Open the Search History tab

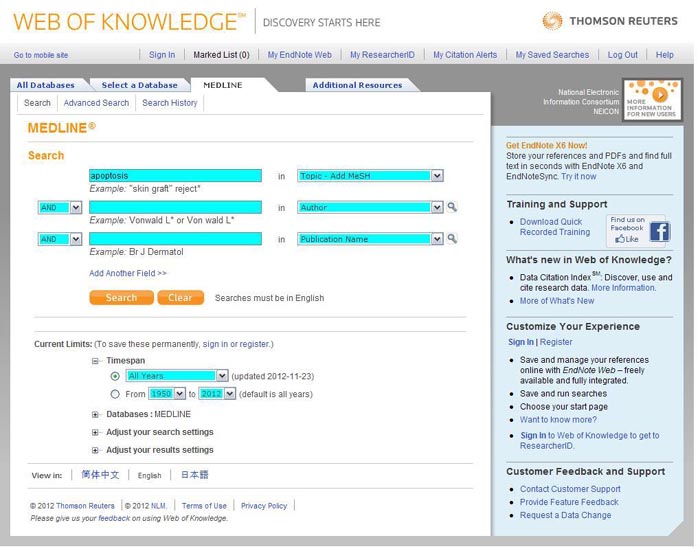[170, 103]
